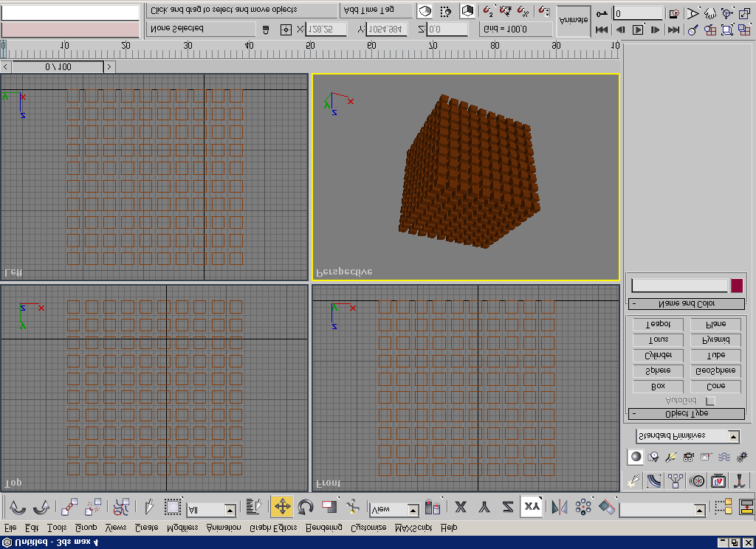The height and width of the screenshot is (549, 756).
Task: Restrict transforms to the X axis
Action: click(x=461, y=507)
